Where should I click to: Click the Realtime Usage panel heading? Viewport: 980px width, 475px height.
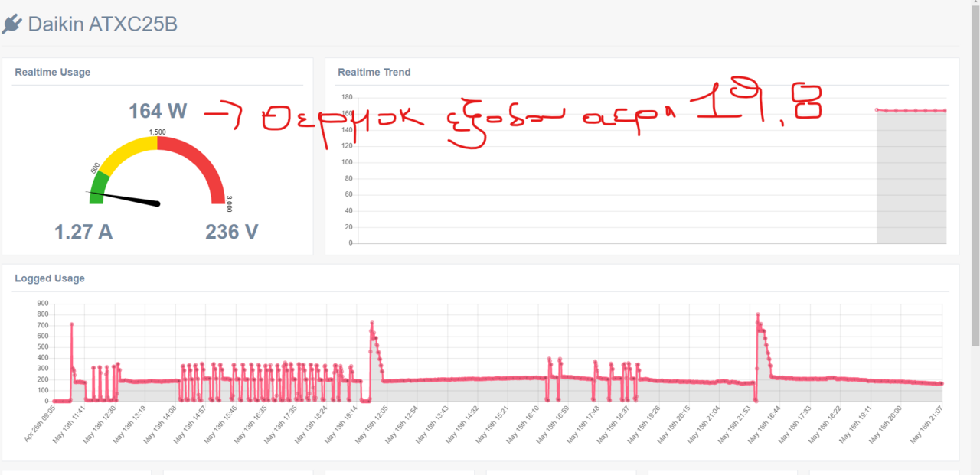pyautogui.click(x=52, y=72)
